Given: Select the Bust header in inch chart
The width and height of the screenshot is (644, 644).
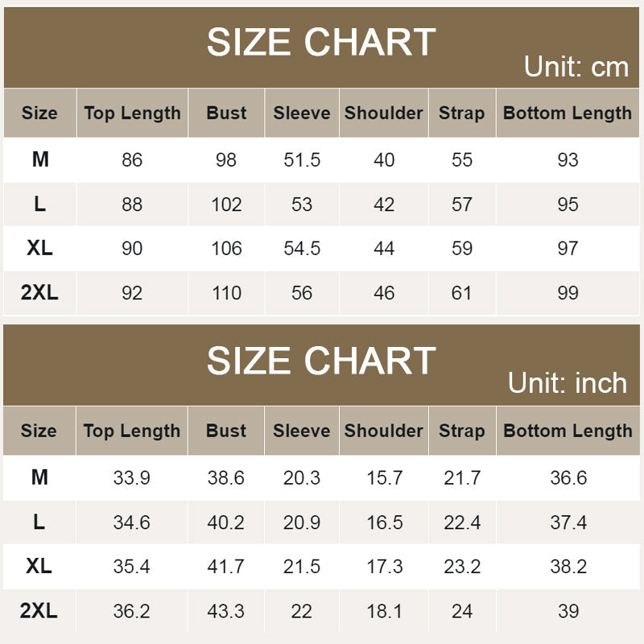Looking at the screenshot, I should click(x=226, y=431).
